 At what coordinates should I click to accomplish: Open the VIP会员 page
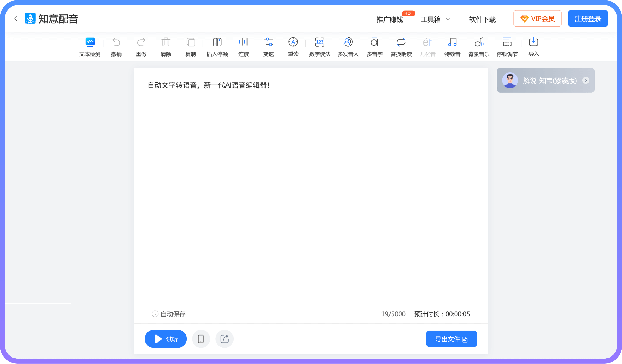[x=537, y=18]
